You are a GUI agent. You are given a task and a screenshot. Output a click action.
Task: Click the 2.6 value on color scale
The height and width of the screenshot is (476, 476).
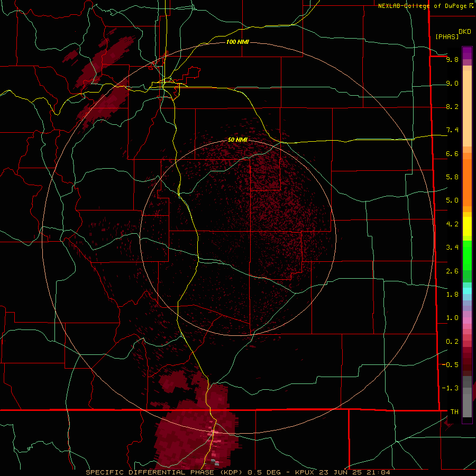click(452, 271)
